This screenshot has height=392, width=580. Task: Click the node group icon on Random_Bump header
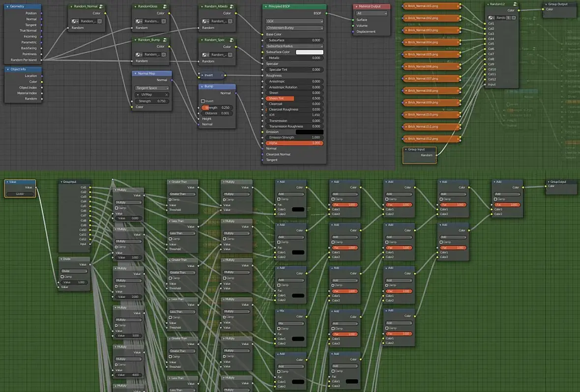coord(165,40)
